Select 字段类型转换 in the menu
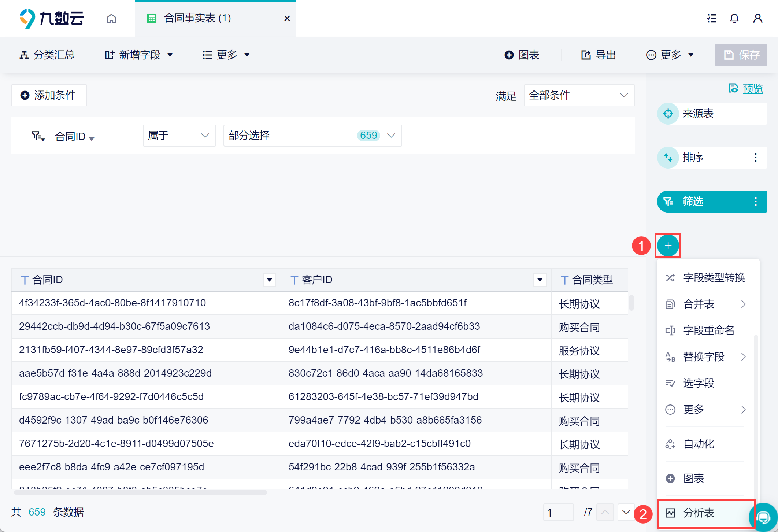 pyautogui.click(x=714, y=278)
